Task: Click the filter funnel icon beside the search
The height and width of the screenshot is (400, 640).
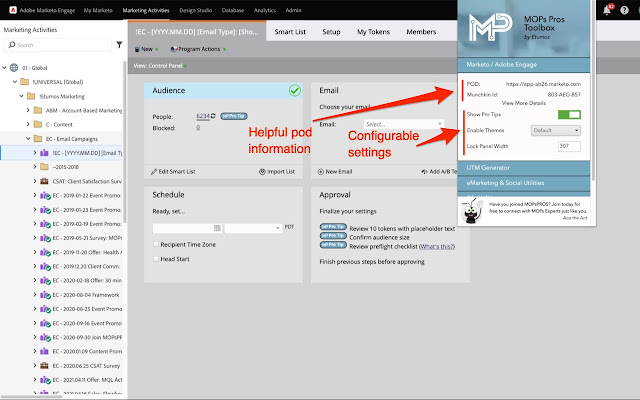Action: (119, 44)
